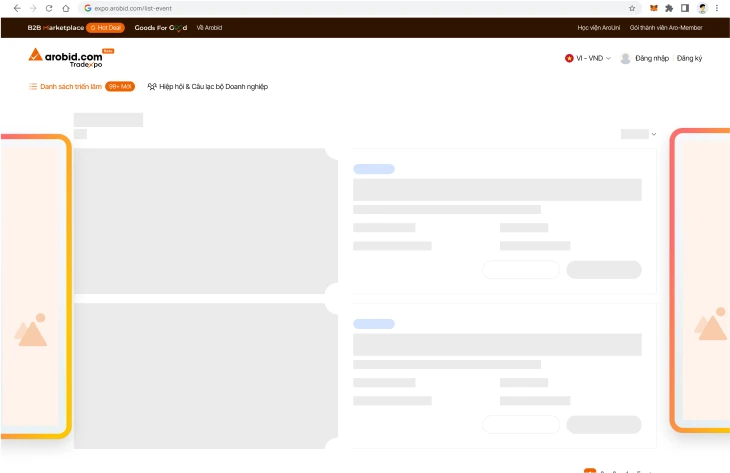Click the arobid.com Tradexpo logo
Image resolution: width=730 pixels, height=473 pixels.
click(x=70, y=57)
